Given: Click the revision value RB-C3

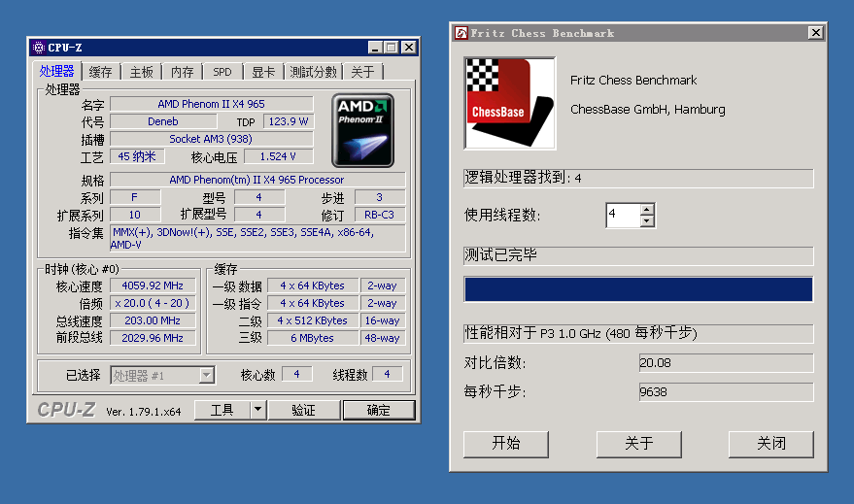Looking at the screenshot, I should click(380, 215).
